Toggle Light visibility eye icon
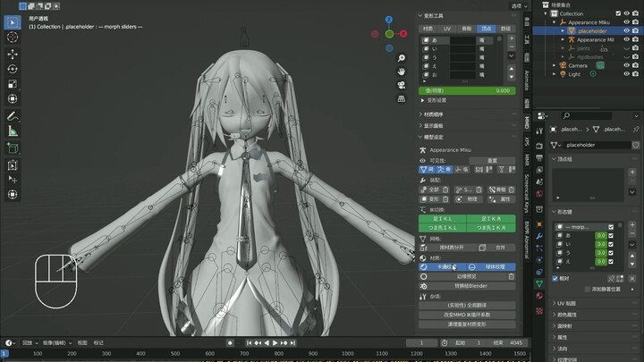Viewport: 644px width, 362px height. coord(626,74)
